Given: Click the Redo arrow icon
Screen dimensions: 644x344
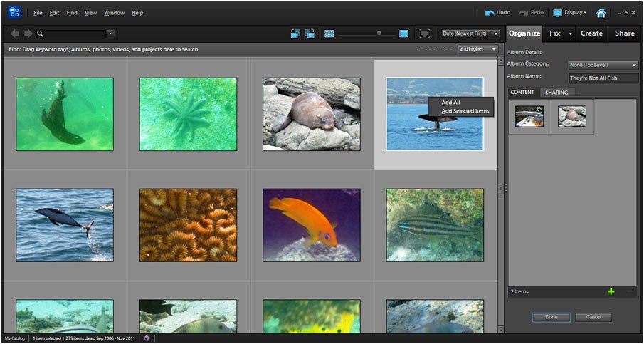Looking at the screenshot, I should tap(523, 13).
